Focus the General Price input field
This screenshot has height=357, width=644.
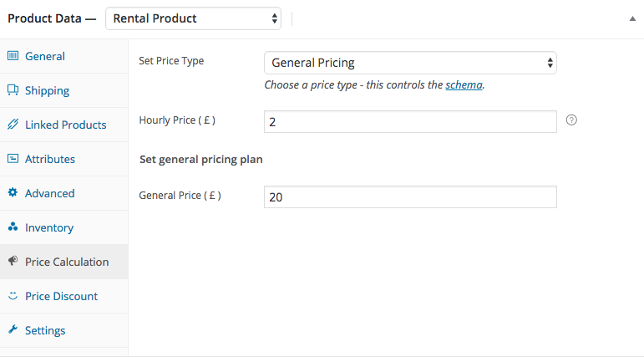click(410, 196)
